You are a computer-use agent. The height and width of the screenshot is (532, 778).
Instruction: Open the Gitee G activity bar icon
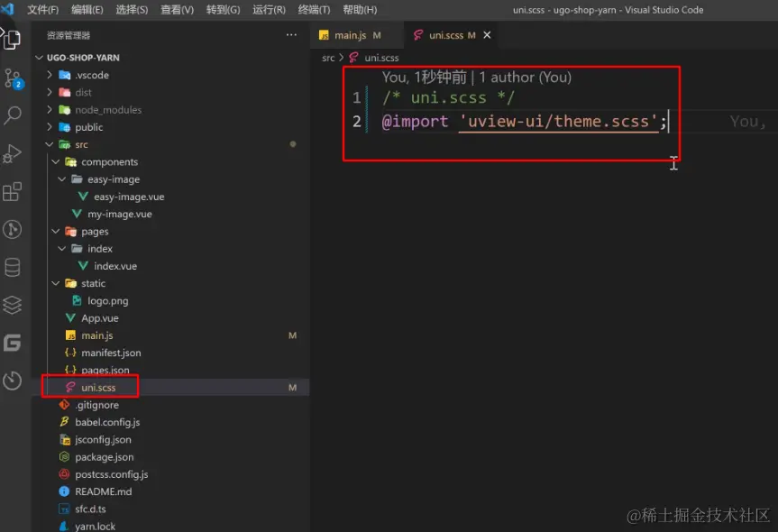(x=13, y=343)
